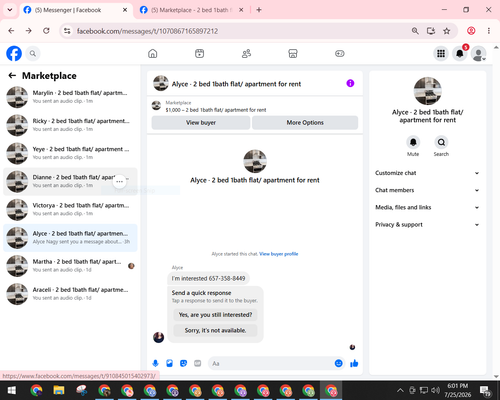Open the Marketplace storefront icon in top nav
This screenshot has height=400, width=500.
click(293, 53)
